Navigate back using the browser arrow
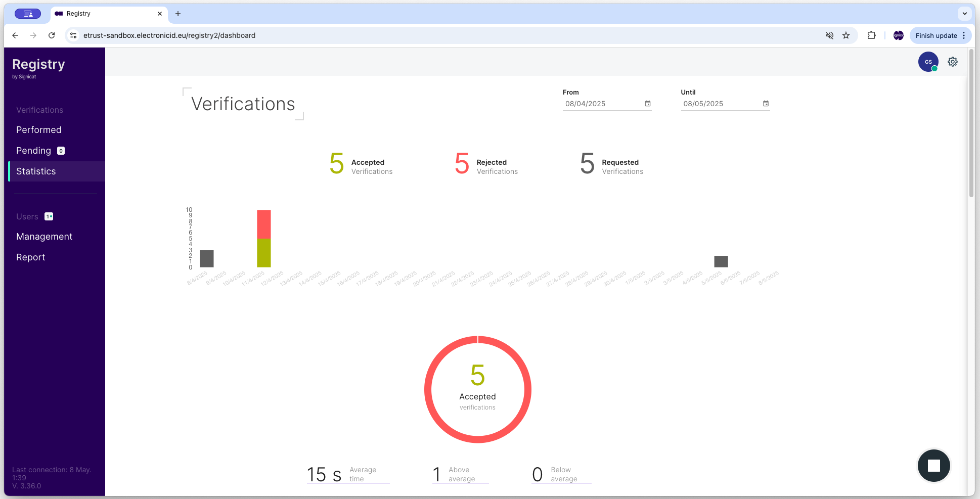The width and height of the screenshot is (980, 499). (x=15, y=35)
